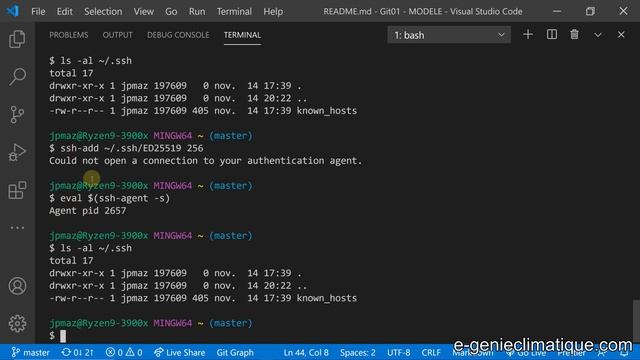
Task: Show additional views ellipsis in activity bar
Action: 17,228
